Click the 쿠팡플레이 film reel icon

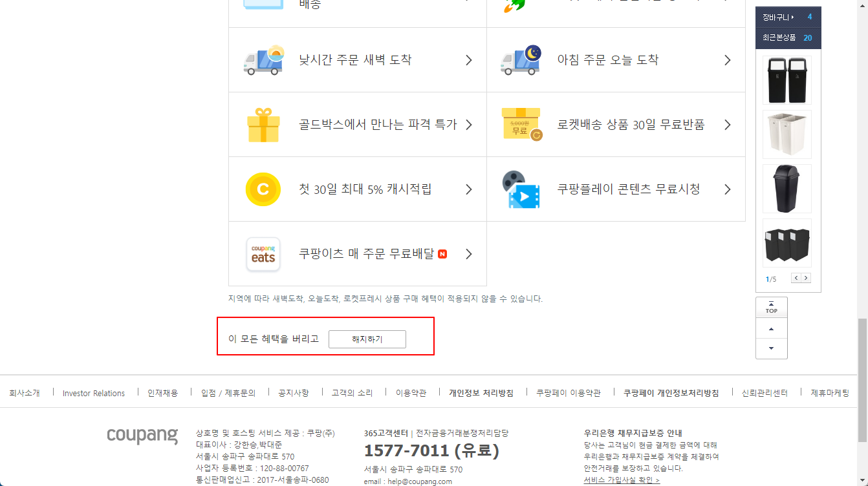pos(521,189)
